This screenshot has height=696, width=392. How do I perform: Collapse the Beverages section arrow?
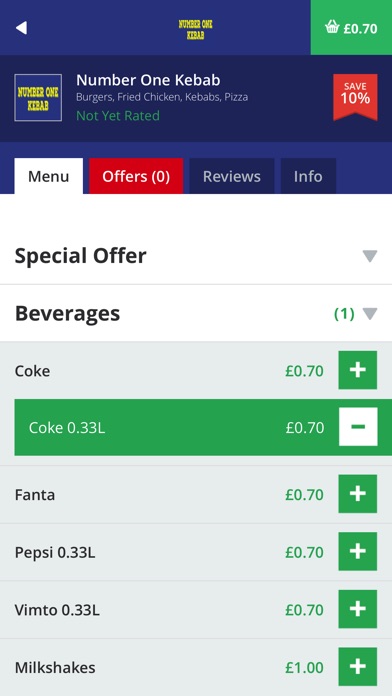369,314
